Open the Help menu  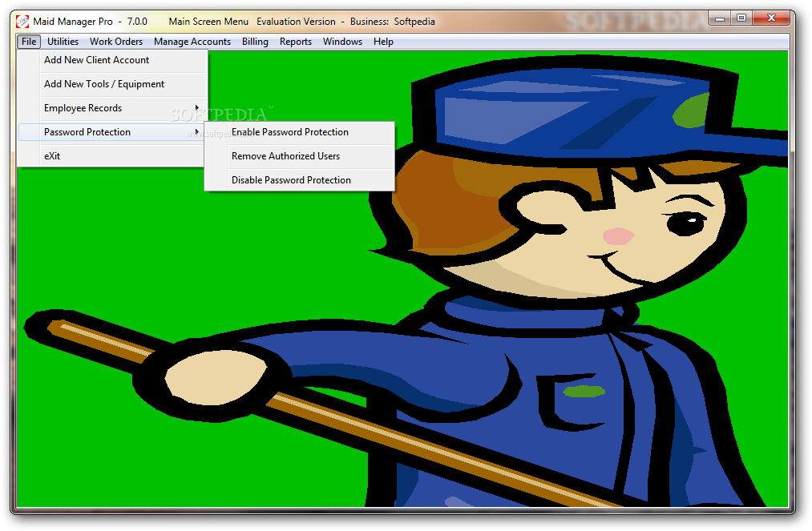[x=383, y=42]
